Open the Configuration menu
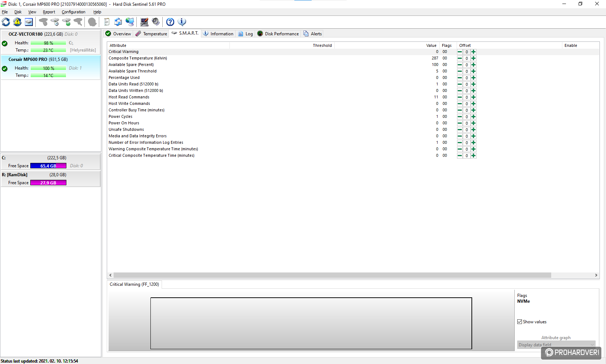Image resolution: width=606 pixels, height=364 pixels. (74, 12)
